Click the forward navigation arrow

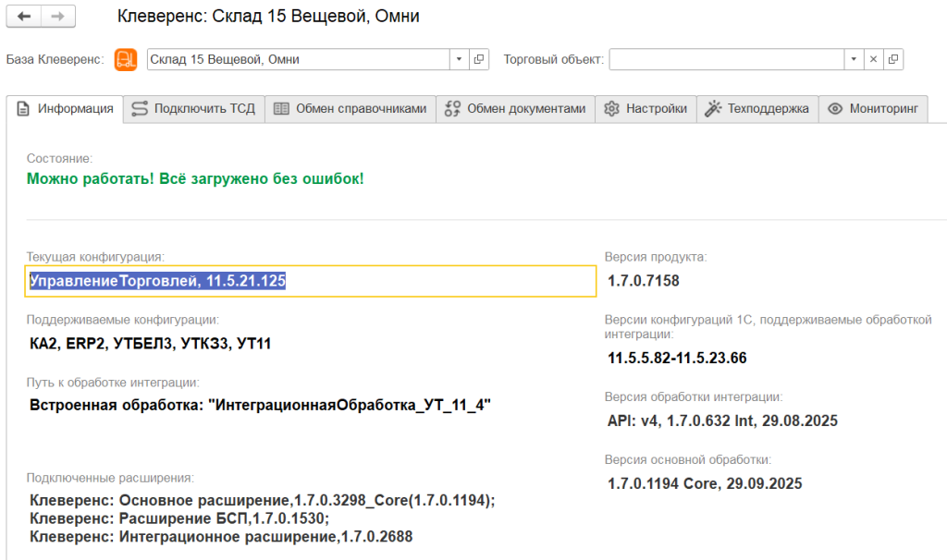tap(58, 18)
